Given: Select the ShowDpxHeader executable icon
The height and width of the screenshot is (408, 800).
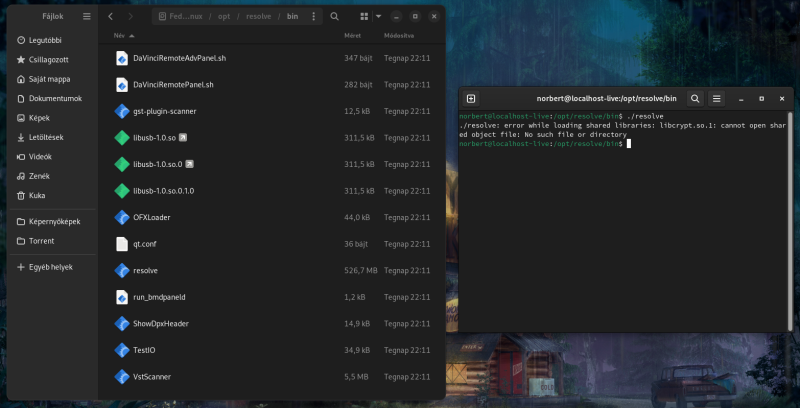Looking at the screenshot, I should (x=121, y=323).
